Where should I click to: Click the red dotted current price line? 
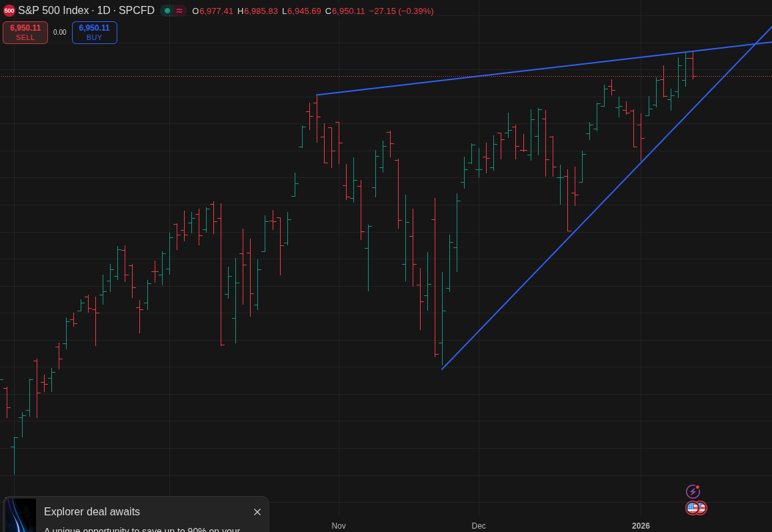click(x=200, y=76)
